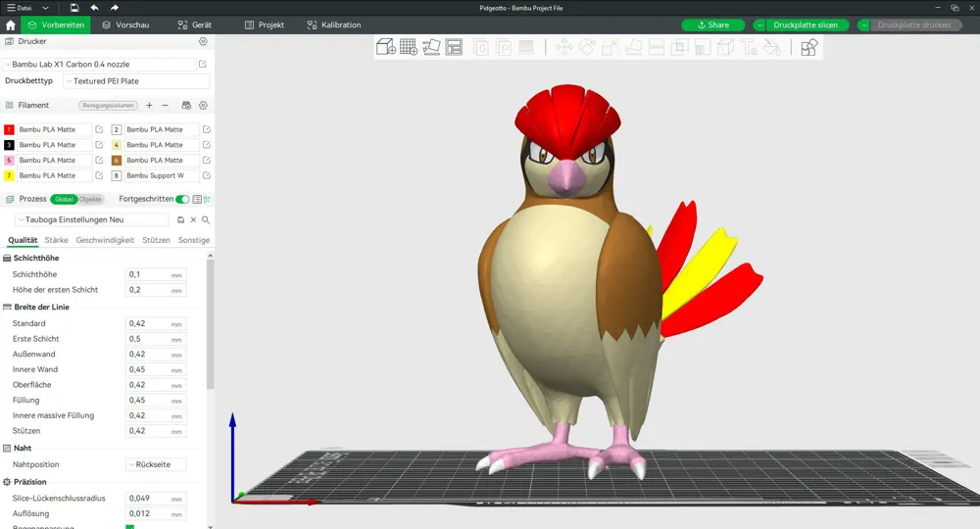Click the Druckplatte slicen button
This screenshot has height=529, width=980.
click(807, 25)
